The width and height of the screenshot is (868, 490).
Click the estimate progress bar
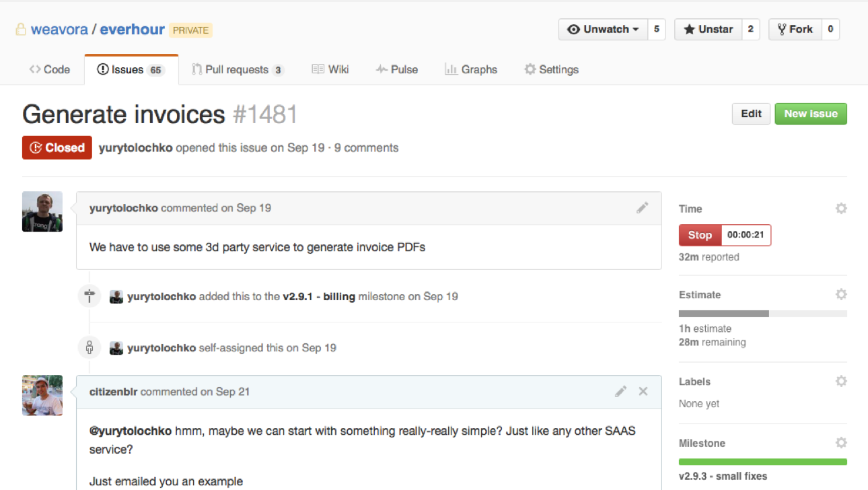click(763, 314)
